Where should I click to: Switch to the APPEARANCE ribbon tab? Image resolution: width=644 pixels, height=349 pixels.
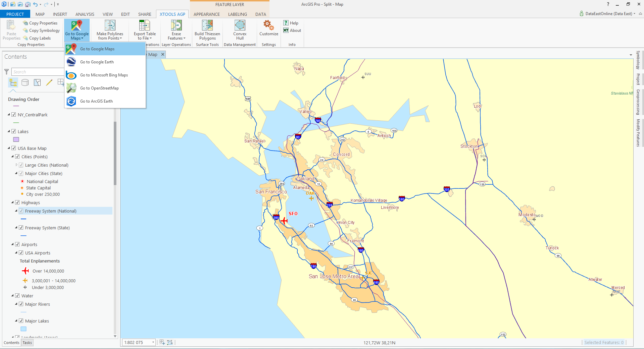(x=207, y=14)
